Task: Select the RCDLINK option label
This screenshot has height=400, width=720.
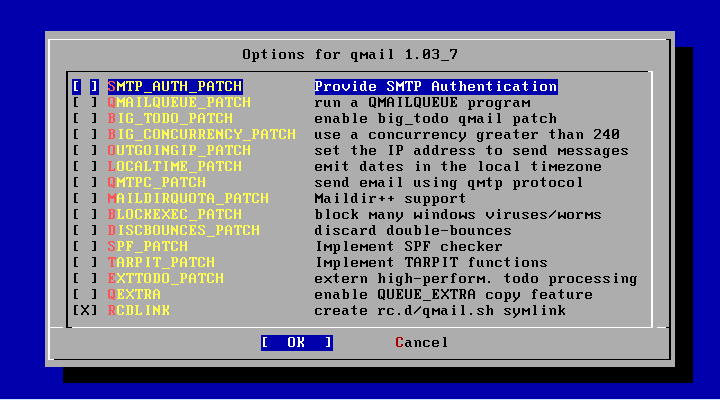Action: [x=139, y=310]
